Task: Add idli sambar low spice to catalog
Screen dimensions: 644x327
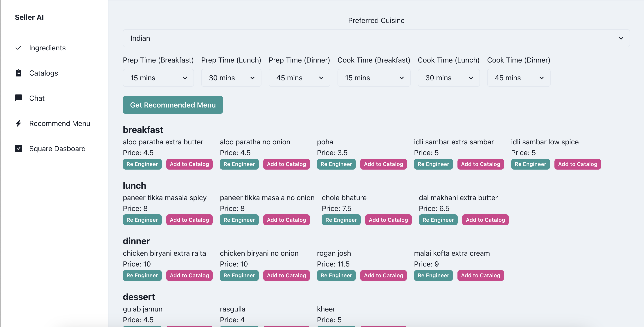Action: click(x=577, y=164)
